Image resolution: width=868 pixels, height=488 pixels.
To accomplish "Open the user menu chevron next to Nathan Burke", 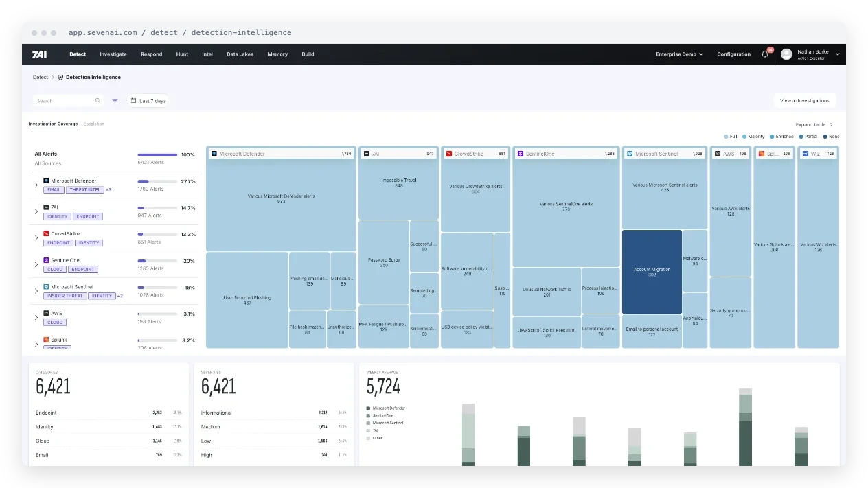I will pyautogui.click(x=838, y=54).
